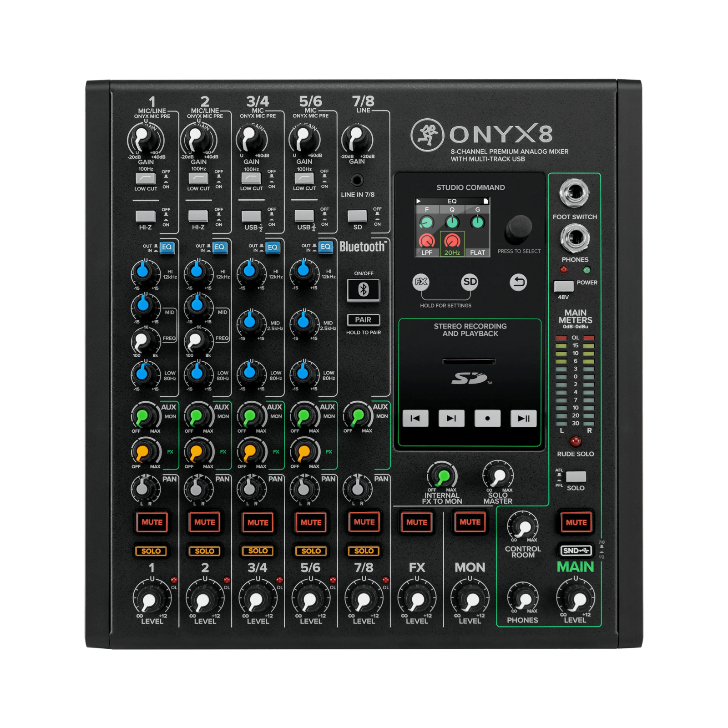This screenshot has width=728, height=728.
Task: Select the G column on EQ display
Action: (477, 210)
